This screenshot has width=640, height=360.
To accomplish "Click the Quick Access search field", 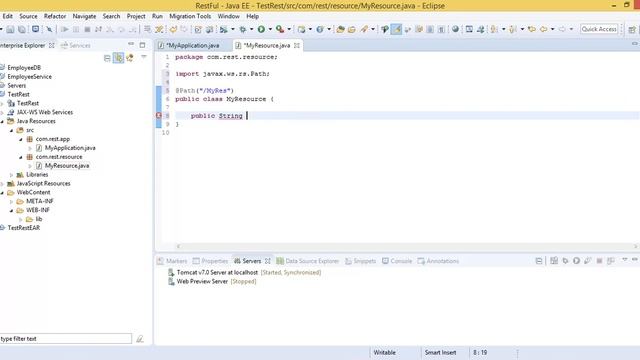I will click(x=599, y=29).
